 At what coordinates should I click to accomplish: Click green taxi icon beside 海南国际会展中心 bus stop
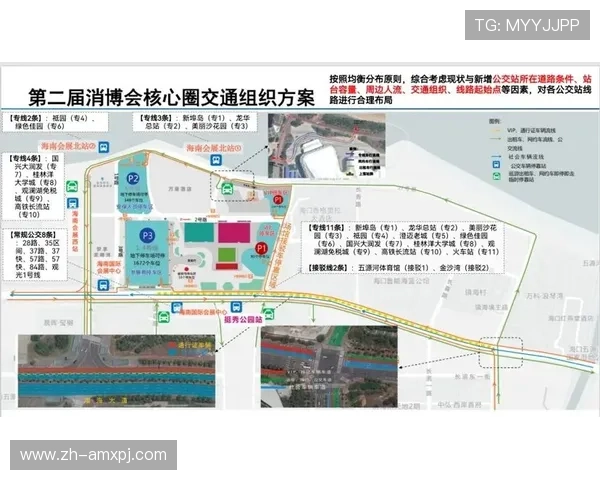click(x=164, y=317)
